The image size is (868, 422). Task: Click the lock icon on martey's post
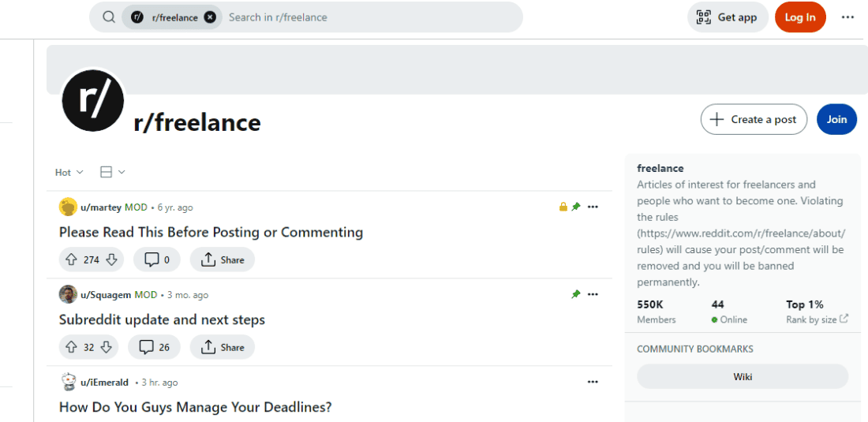pyautogui.click(x=563, y=207)
